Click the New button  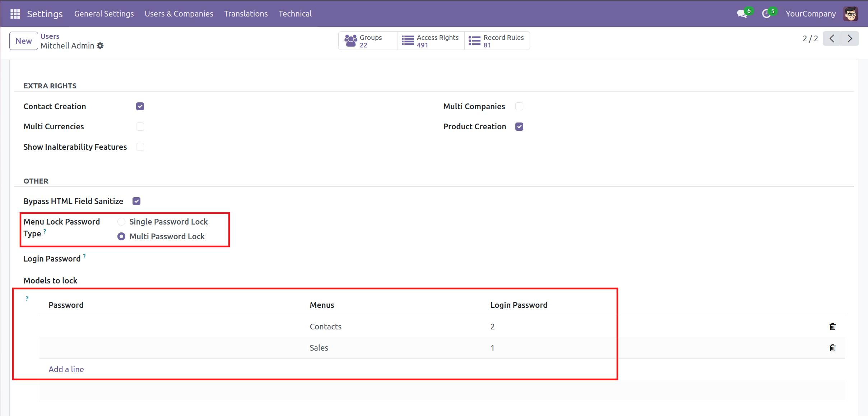click(24, 41)
